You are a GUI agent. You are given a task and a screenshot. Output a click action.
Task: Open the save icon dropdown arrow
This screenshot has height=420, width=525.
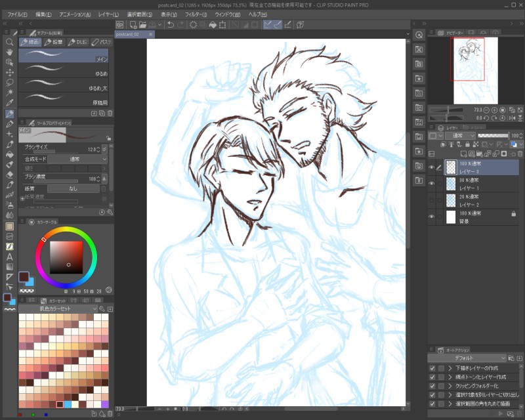pos(159,24)
